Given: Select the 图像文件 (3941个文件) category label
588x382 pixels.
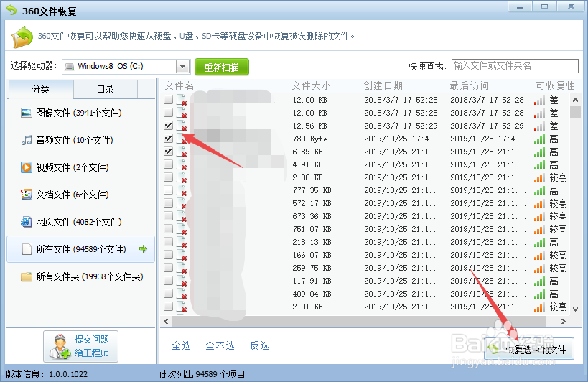Looking at the screenshot, I should tap(79, 113).
